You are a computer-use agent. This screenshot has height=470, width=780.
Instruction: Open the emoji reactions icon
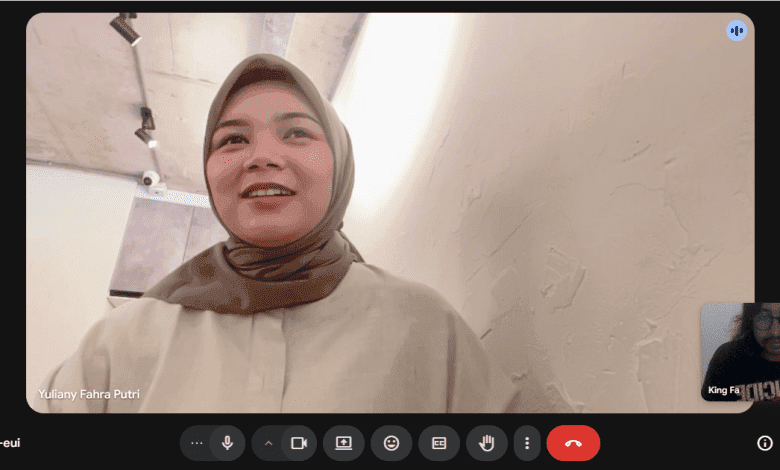[391, 443]
